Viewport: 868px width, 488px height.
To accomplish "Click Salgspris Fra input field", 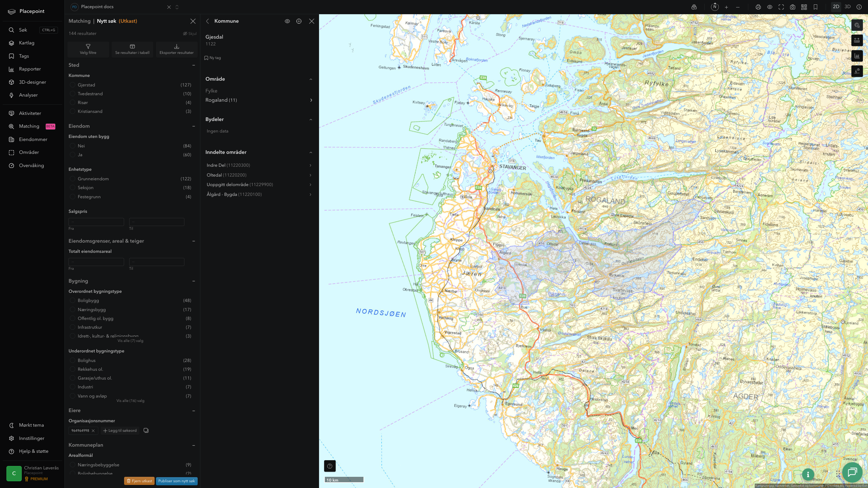I will click(96, 222).
